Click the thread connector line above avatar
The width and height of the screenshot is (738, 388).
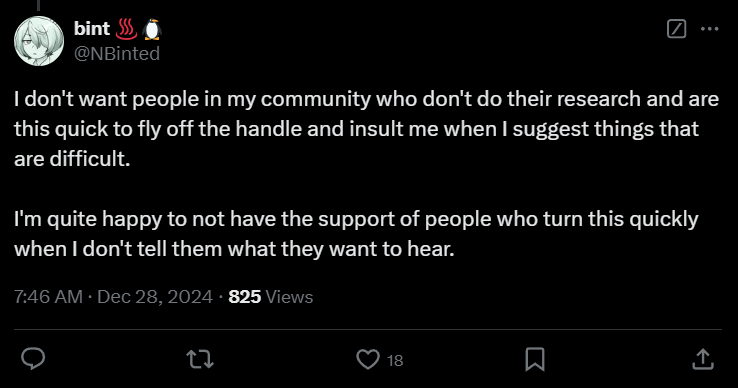click(x=39, y=5)
